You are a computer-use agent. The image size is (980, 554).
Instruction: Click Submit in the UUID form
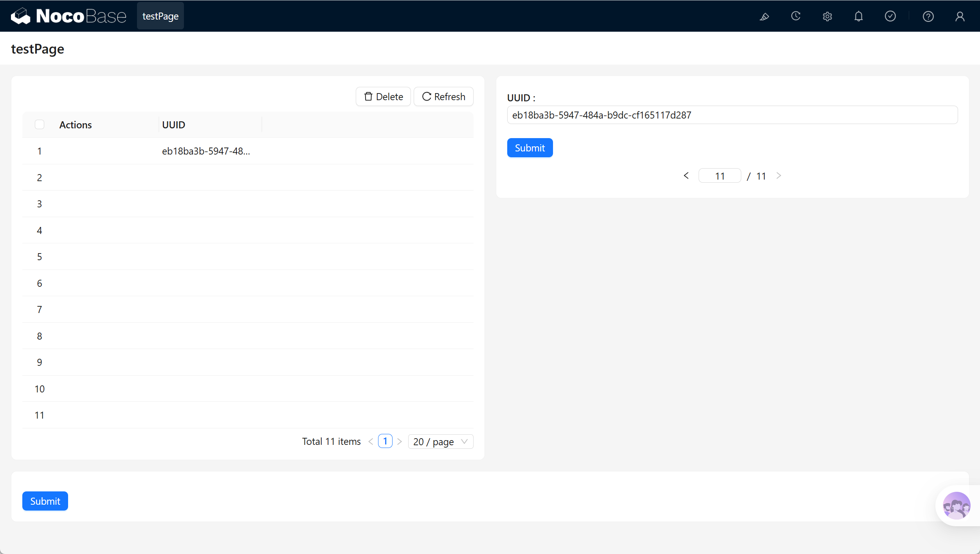pos(530,148)
